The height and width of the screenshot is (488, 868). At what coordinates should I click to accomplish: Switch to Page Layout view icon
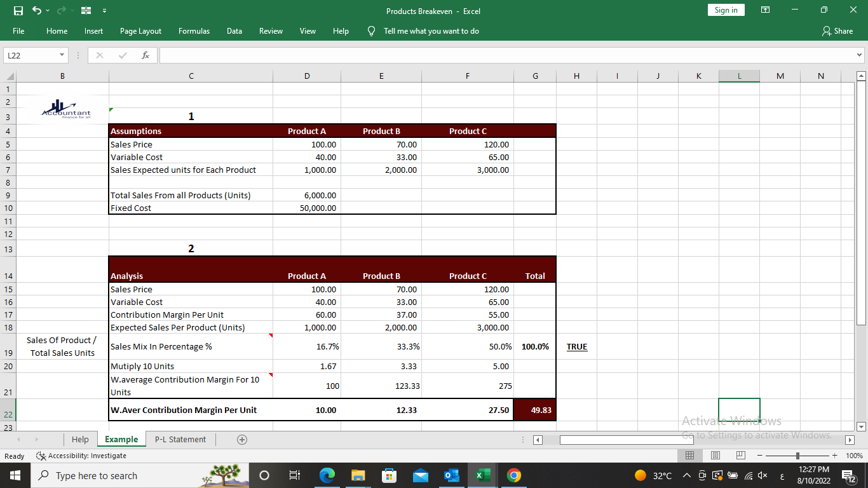pos(715,456)
